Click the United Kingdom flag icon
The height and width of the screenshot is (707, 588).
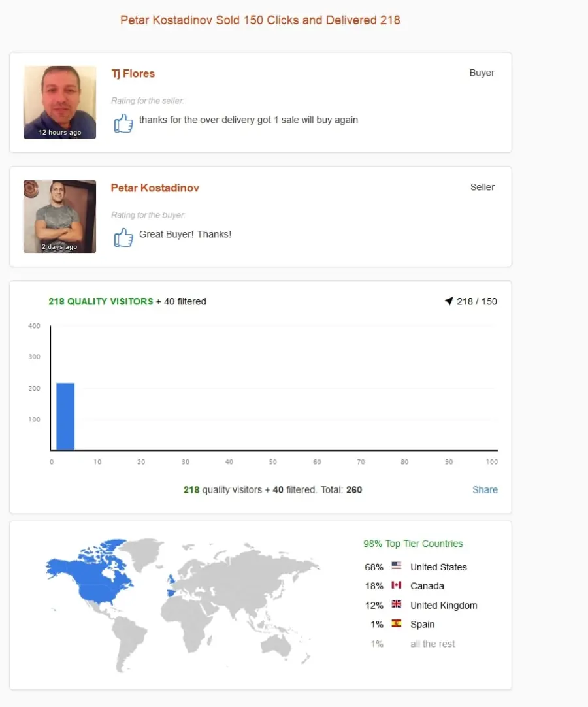coord(397,604)
